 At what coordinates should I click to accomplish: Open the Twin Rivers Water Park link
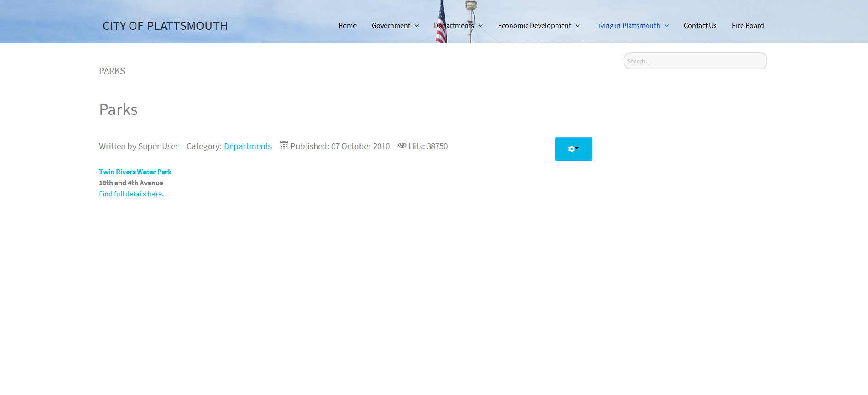(x=135, y=172)
